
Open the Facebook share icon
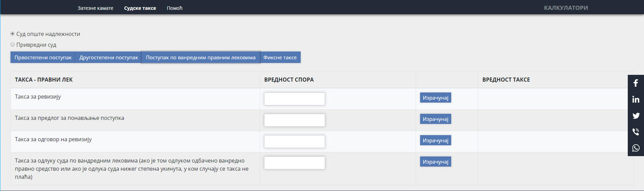tap(636, 83)
